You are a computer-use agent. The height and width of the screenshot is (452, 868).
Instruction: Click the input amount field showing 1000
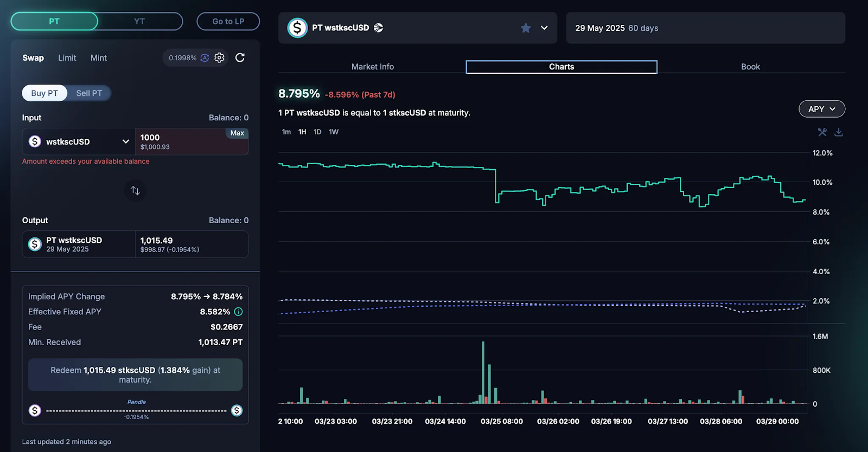pyautogui.click(x=192, y=141)
